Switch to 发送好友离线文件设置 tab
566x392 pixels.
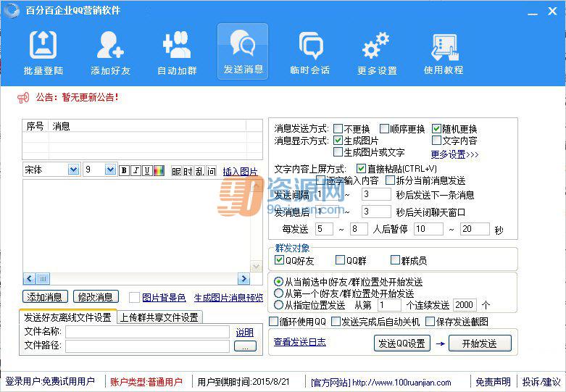pyautogui.click(x=67, y=317)
